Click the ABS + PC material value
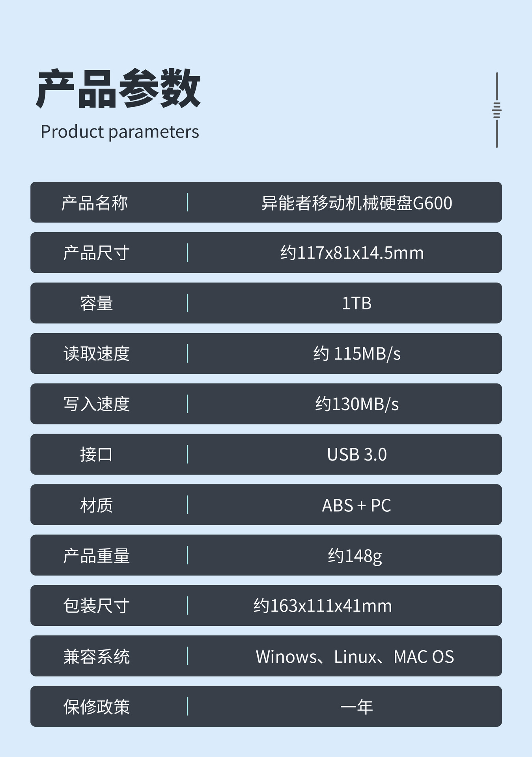Image resolution: width=532 pixels, height=757 pixels. 357,505
